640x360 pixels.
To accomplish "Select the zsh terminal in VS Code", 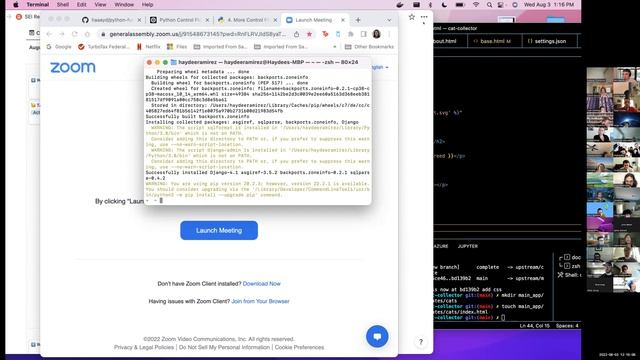I will coord(572,266).
